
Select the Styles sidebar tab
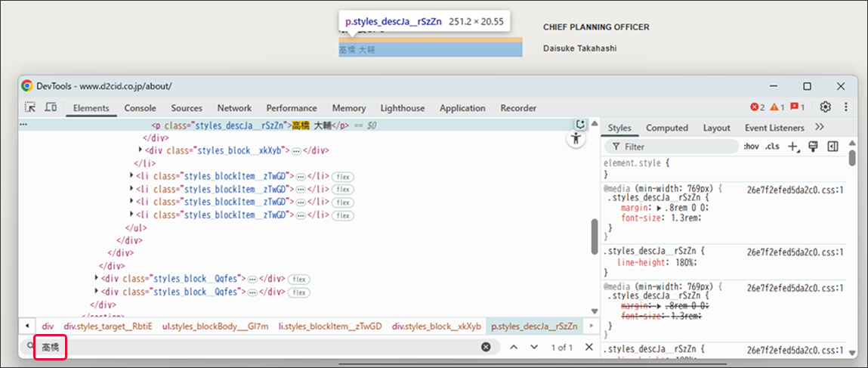[619, 128]
